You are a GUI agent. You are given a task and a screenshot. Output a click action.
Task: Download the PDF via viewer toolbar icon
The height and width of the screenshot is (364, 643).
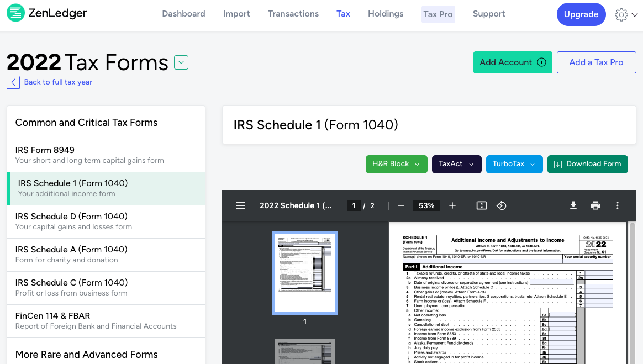[573, 205]
